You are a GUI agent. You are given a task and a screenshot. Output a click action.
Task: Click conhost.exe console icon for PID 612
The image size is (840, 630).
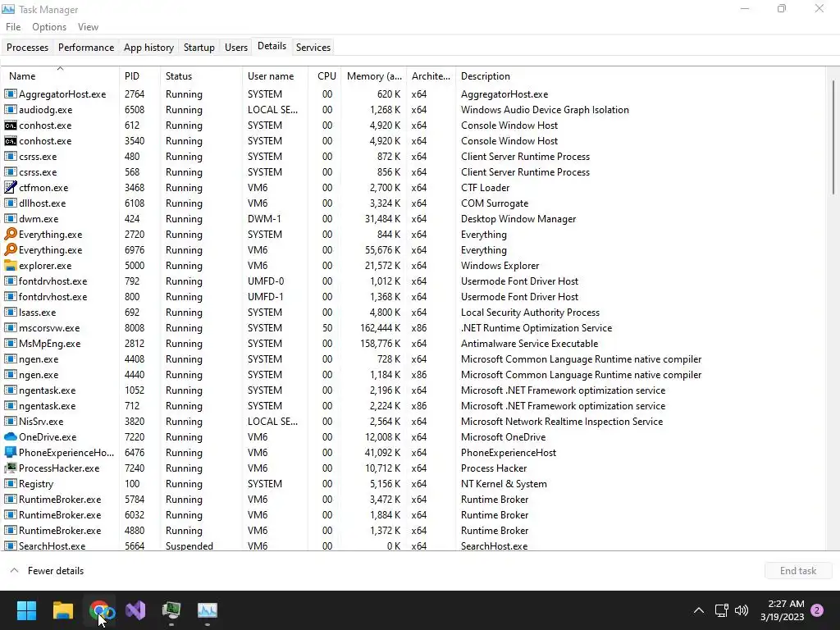(x=10, y=126)
